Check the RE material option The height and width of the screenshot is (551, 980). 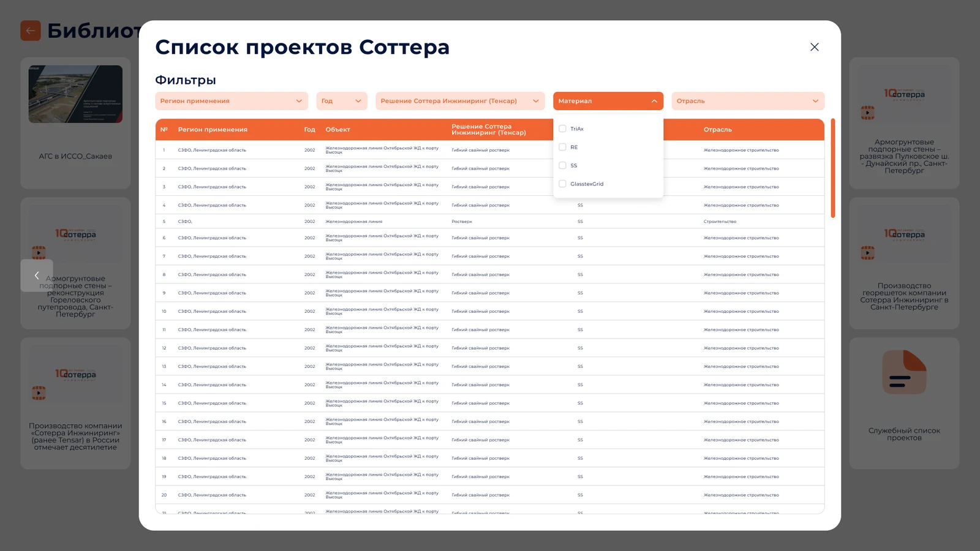pos(562,147)
